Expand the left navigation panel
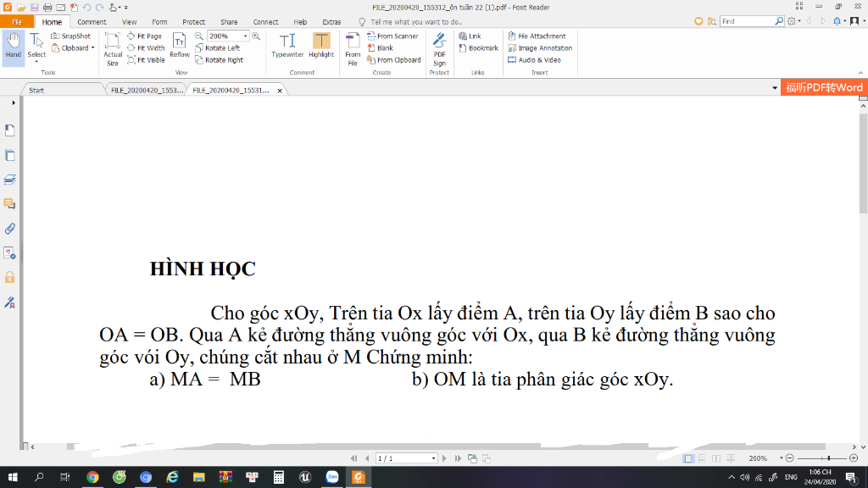 [x=14, y=103]
